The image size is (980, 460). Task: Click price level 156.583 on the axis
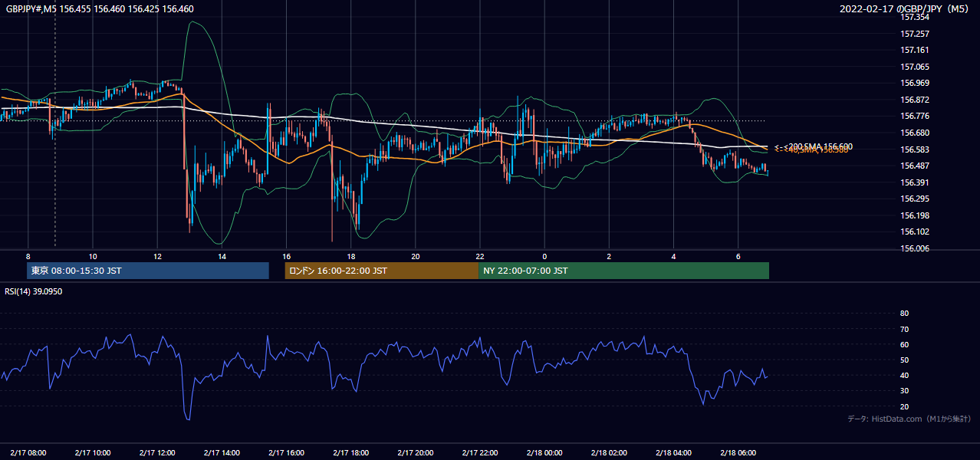tap(915, 149)
